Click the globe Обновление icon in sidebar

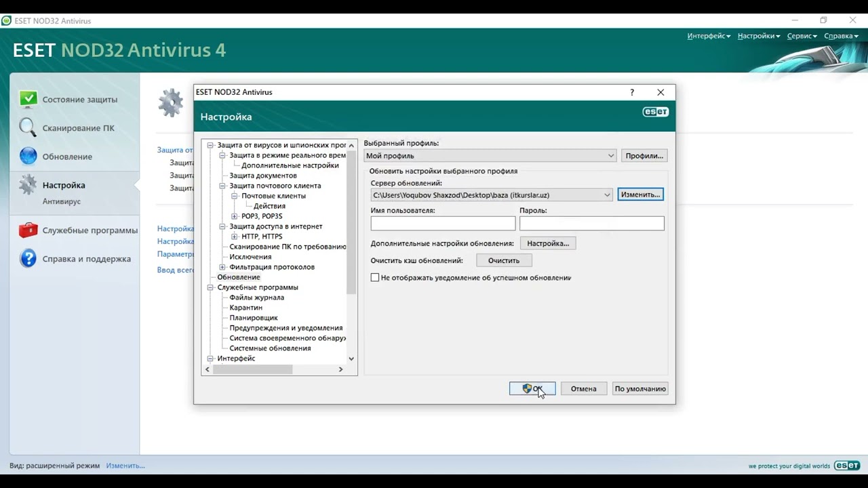click(x=28, y=156)
